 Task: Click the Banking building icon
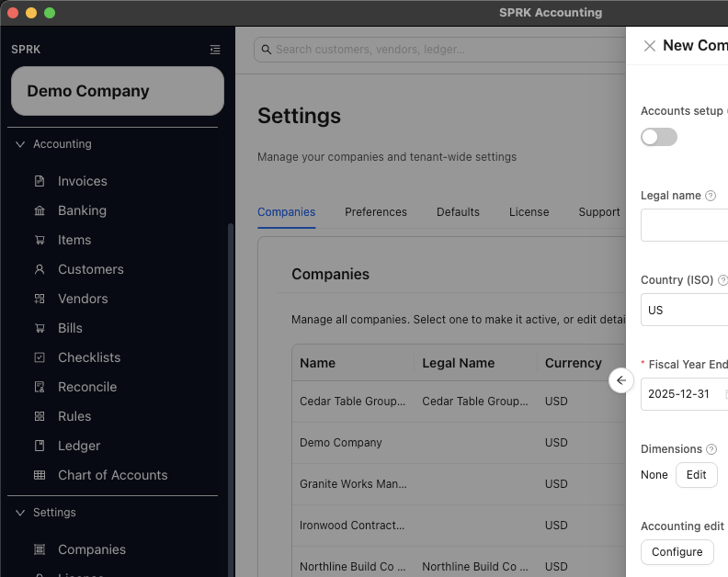click(x=40, y=210)
